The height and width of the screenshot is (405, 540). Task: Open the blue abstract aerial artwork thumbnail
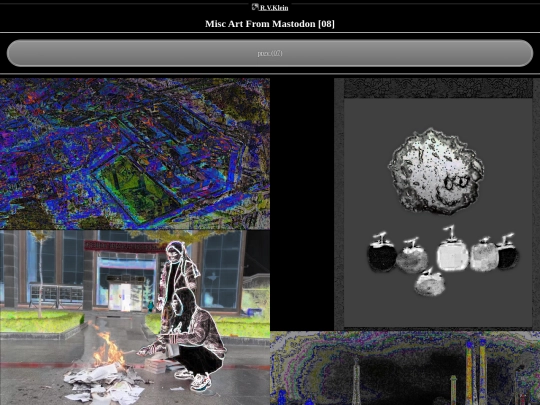tap(135, 154)
